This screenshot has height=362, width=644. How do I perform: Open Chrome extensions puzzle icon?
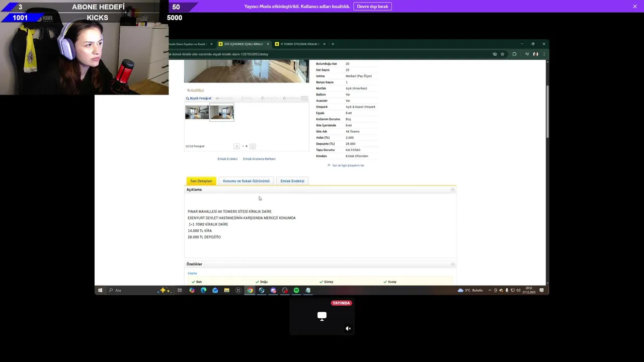point(514,54)
